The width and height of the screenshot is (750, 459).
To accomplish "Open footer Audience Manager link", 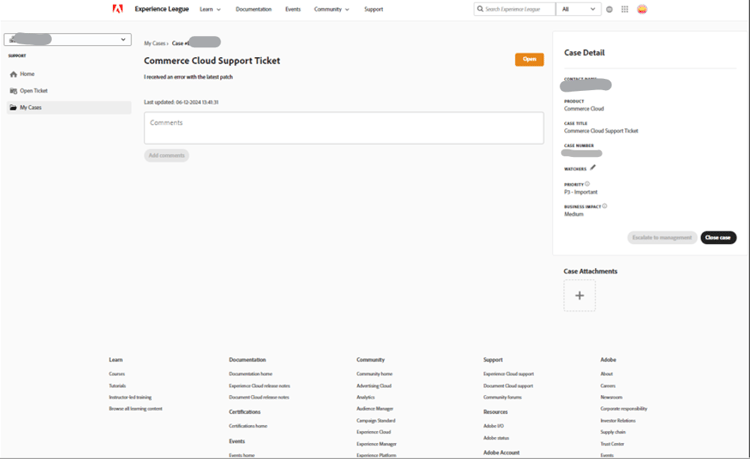I will (x=375, y=409).
